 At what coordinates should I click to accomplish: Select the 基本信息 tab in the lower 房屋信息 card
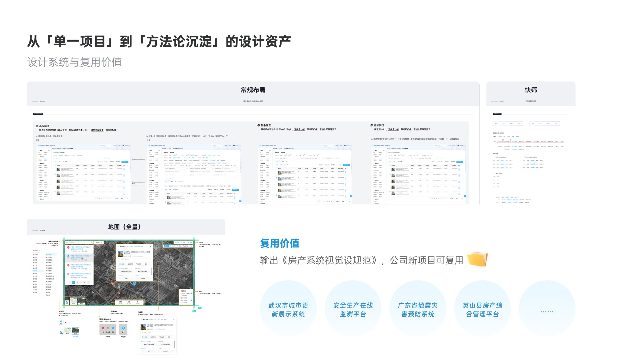tap(145, 337)
